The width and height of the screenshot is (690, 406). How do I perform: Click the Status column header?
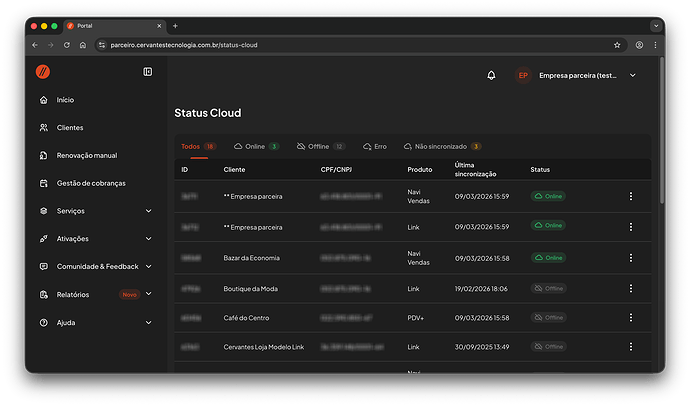click(x=540, y=170)
